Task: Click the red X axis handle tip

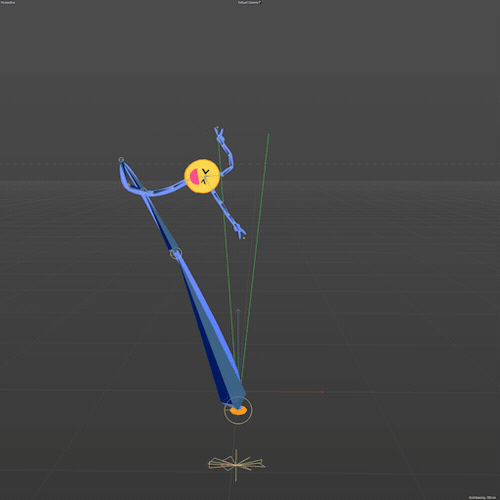Action: [x=322, y=392]
